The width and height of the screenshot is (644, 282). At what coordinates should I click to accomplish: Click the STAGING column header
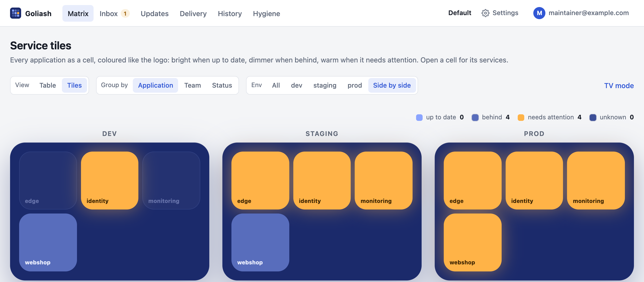tap(322, 134)
